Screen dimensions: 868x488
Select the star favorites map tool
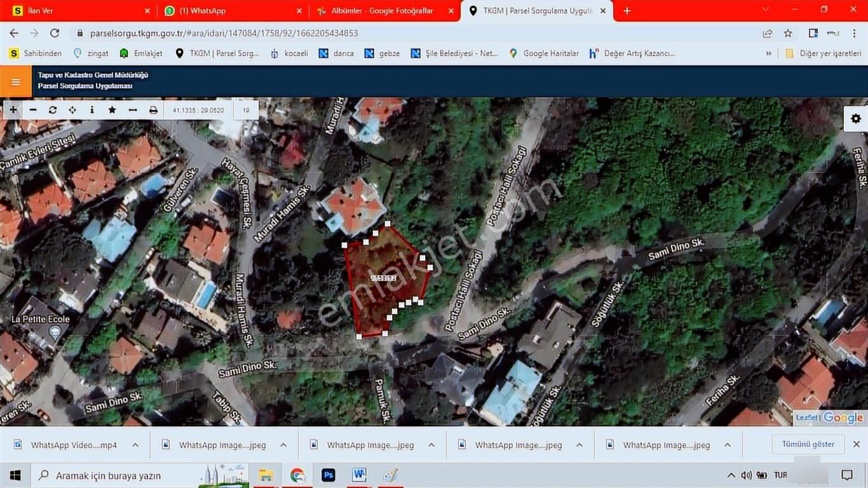tap(112, 109)
